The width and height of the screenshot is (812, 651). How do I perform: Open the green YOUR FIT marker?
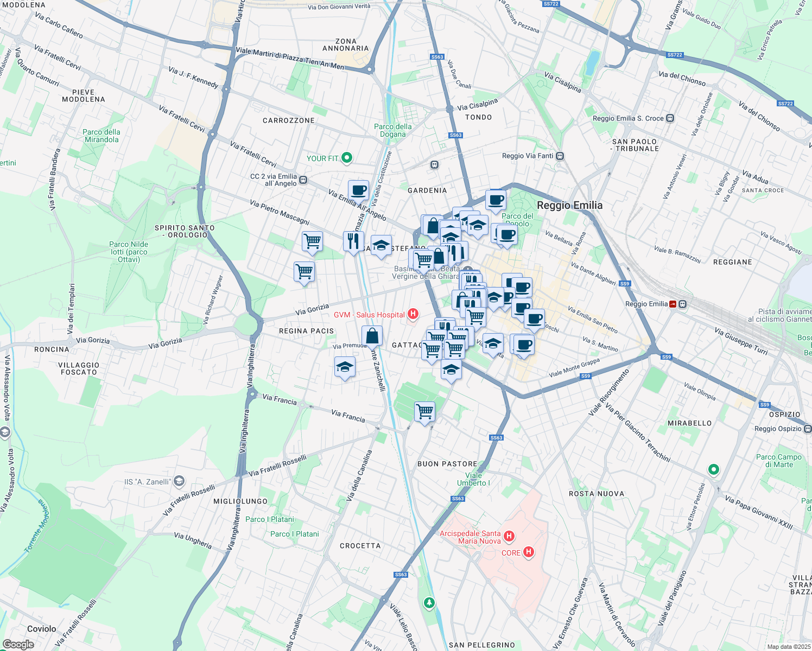pos(346,157)
